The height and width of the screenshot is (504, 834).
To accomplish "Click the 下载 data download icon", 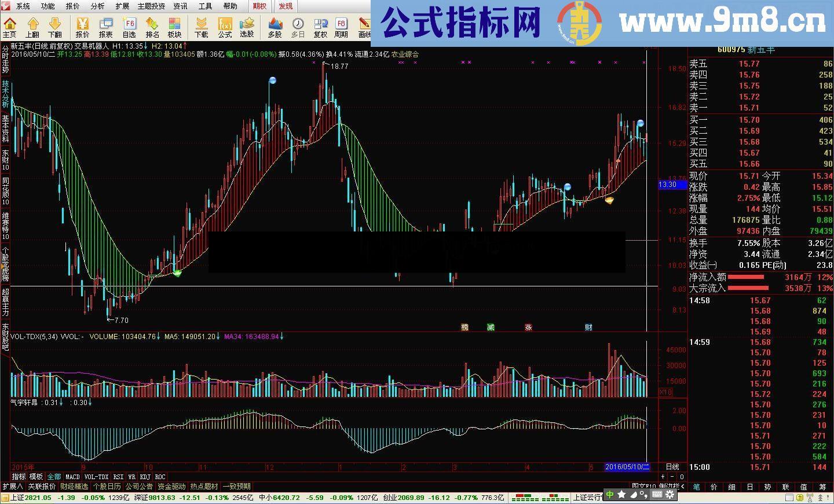I will pos(202,25).
